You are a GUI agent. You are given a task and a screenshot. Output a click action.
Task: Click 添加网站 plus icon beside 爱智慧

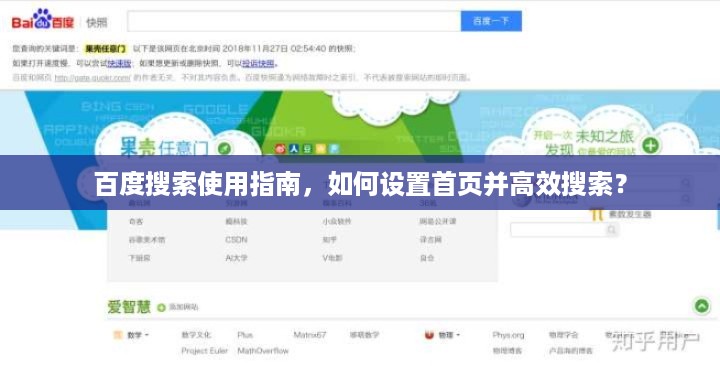(x=161, y=308)
